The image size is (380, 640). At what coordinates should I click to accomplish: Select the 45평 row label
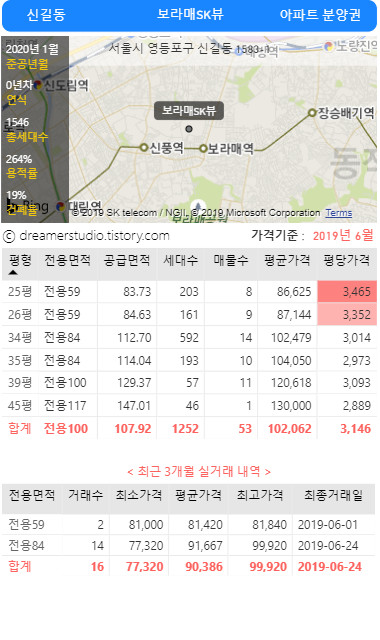pyautogui.click(x=20, y=406)
